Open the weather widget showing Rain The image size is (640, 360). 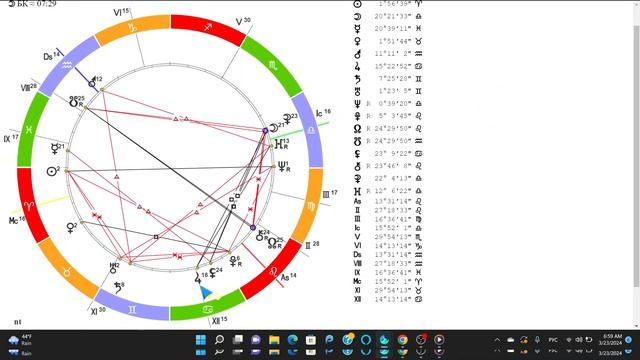click(x=20, y=340)
